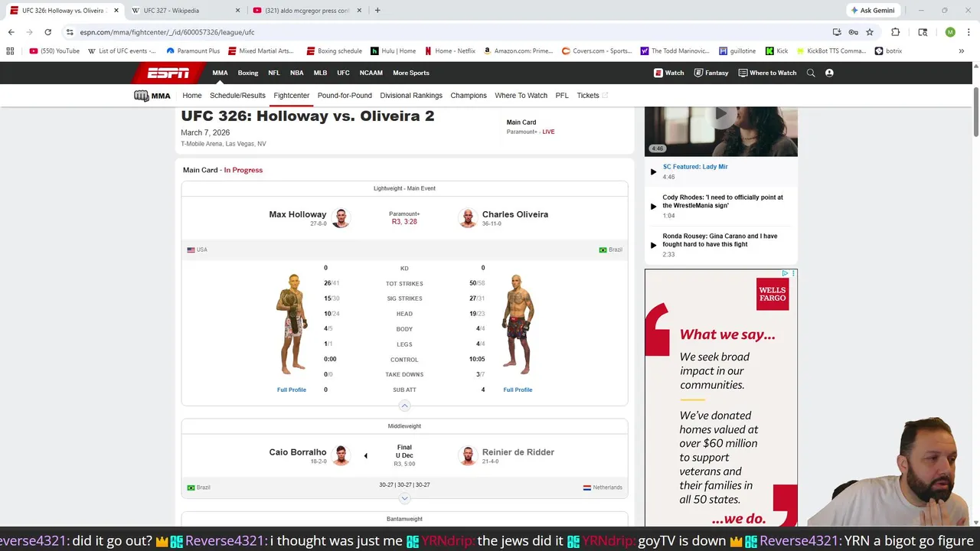Click the Lady Mir video thumbnail
The image size is (980, 551).
pos(720,132)
